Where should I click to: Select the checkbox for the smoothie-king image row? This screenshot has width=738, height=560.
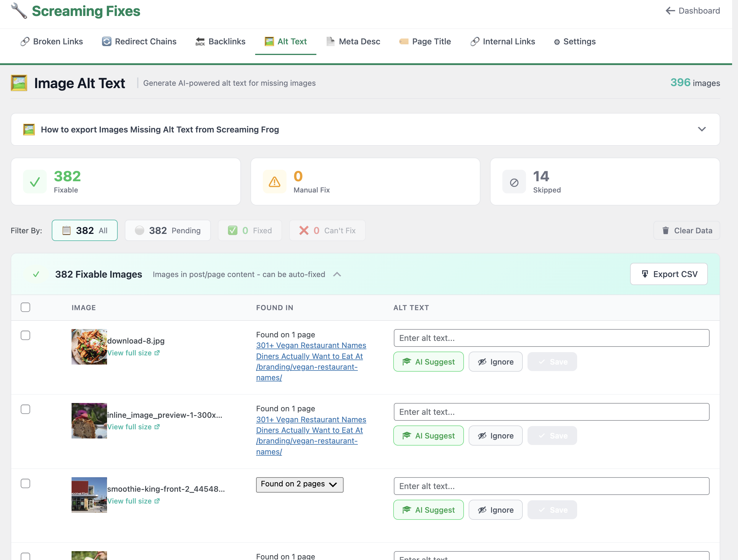click(x=25, y=483)
